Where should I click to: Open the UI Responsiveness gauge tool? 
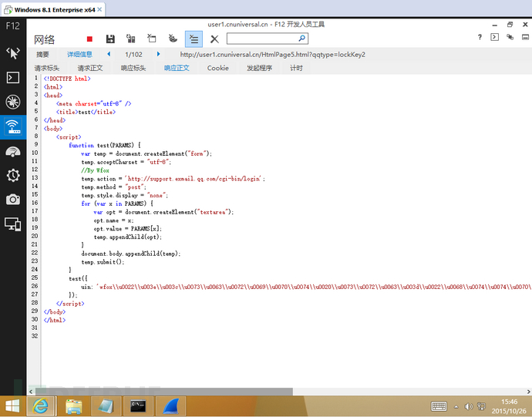click(x=13, y=152)
